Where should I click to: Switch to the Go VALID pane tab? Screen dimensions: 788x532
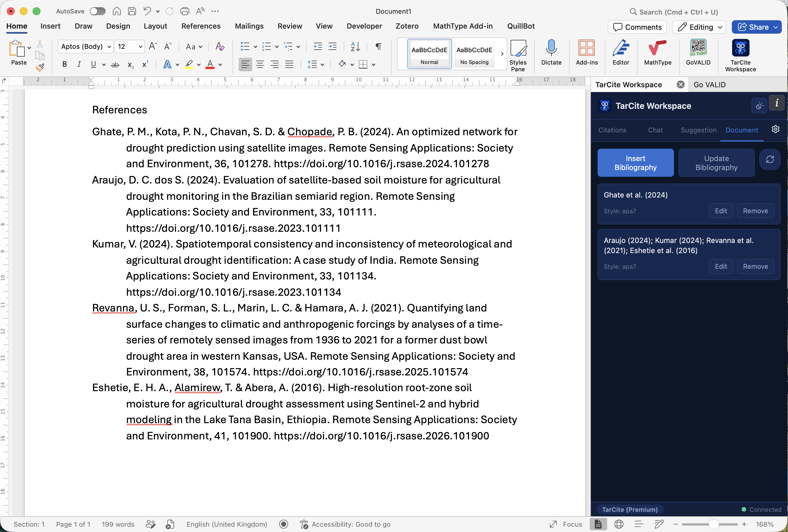(x=710, y=85)
